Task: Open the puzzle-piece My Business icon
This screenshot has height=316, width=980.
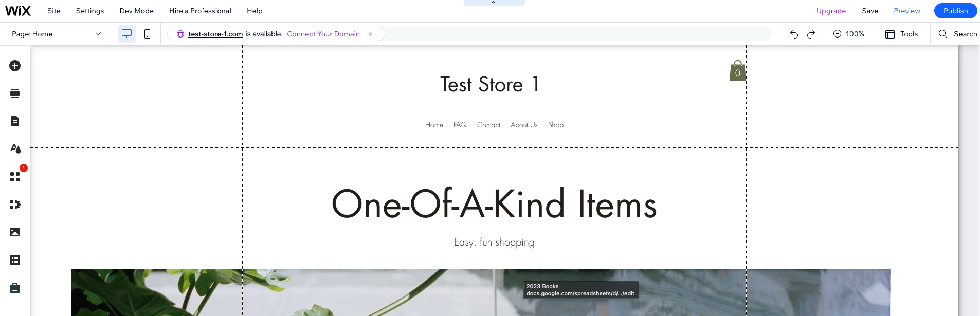Action: pyautogui.click(x=15, y=205)
